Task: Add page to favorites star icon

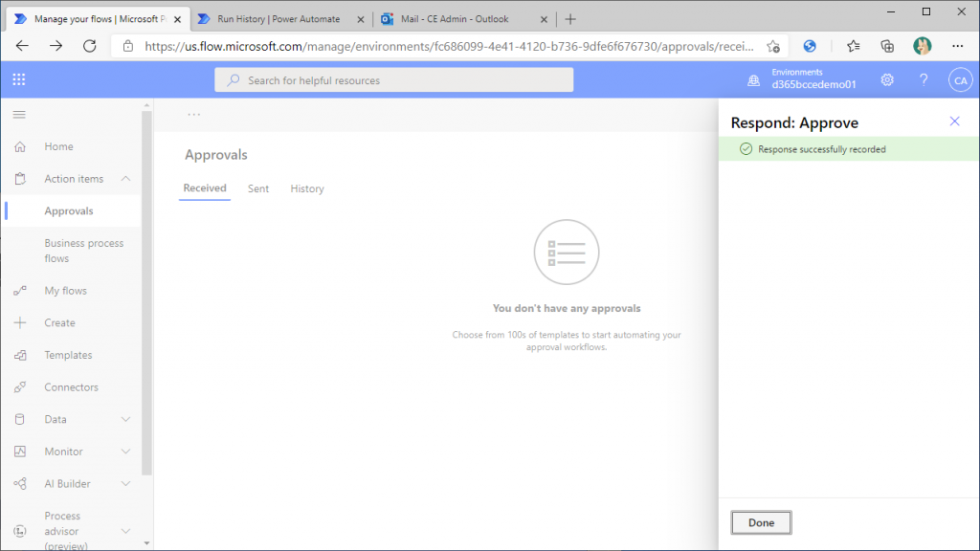Action: [773, 46]
